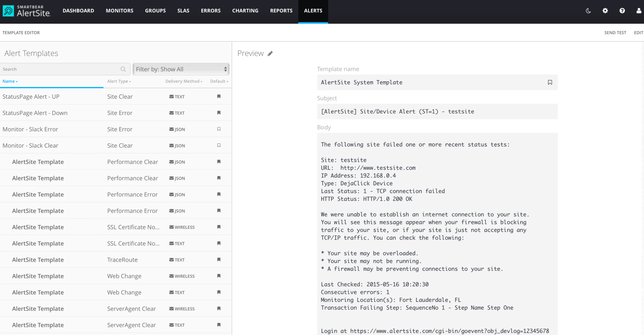Viewport: 644px width, 335px height.
Task: Click the SEND TEST button
Action: point(615,33)
